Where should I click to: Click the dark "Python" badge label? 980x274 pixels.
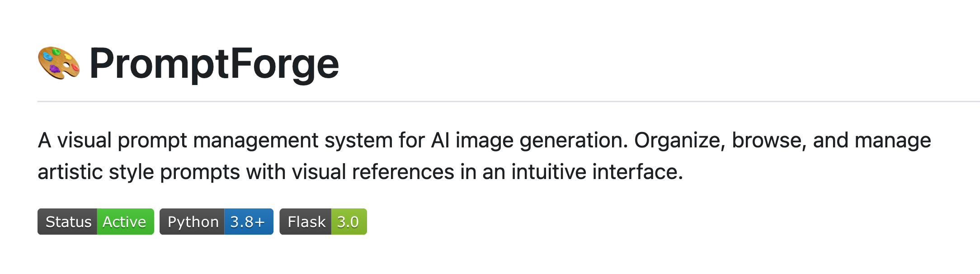[x=193, y=222]
